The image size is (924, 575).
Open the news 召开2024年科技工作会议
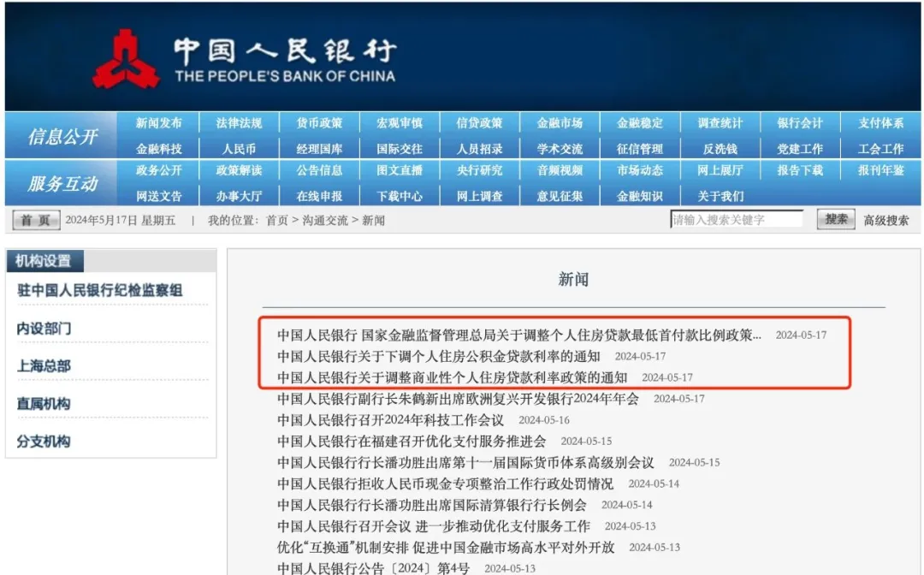[390, 420]
